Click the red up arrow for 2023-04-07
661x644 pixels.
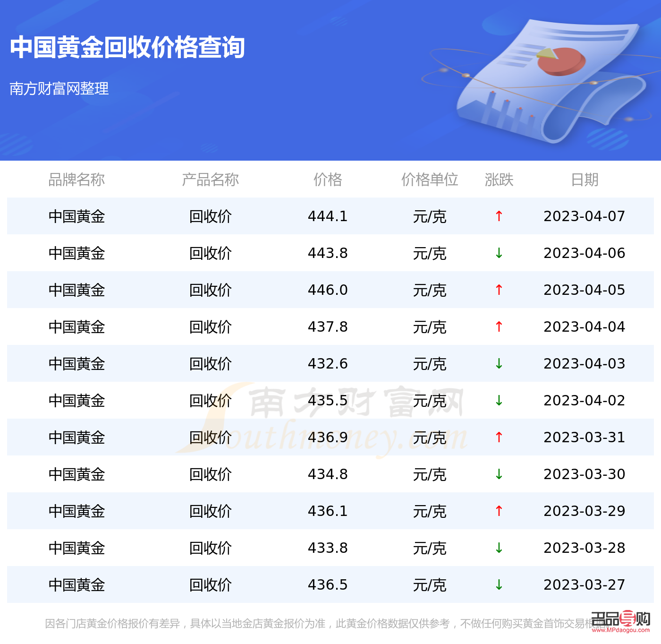[x=499, y=216]
